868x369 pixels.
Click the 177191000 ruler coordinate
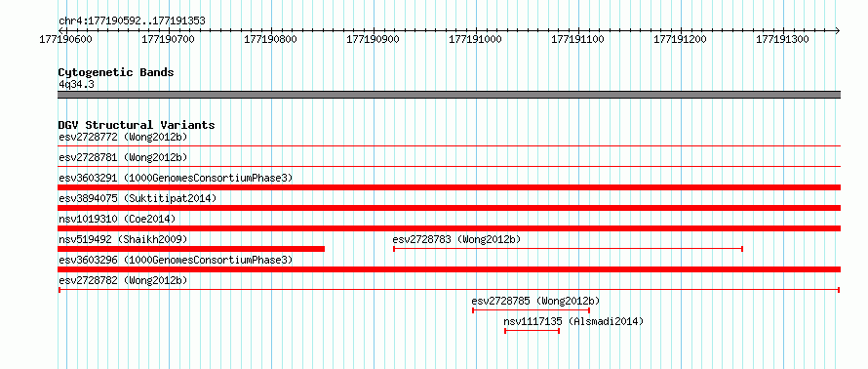(476, 39)
